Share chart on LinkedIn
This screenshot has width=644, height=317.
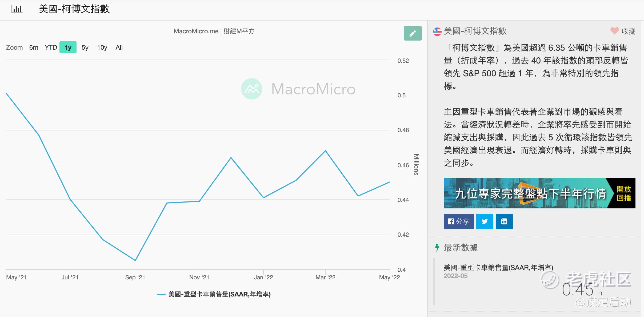504,221
